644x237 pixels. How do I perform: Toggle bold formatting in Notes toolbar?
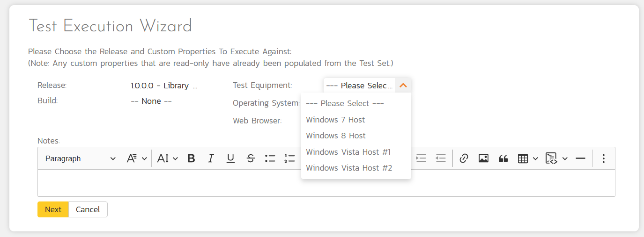point(191,158)
